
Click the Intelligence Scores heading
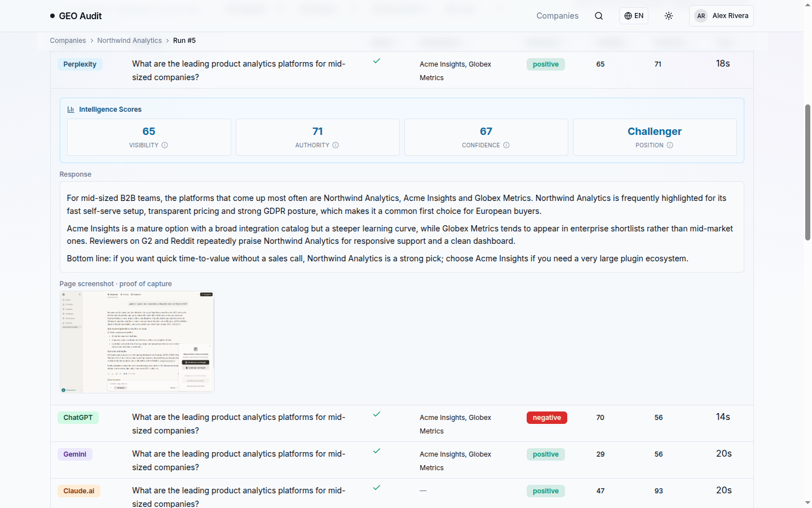pyautogui.click(x=111, y=110)
